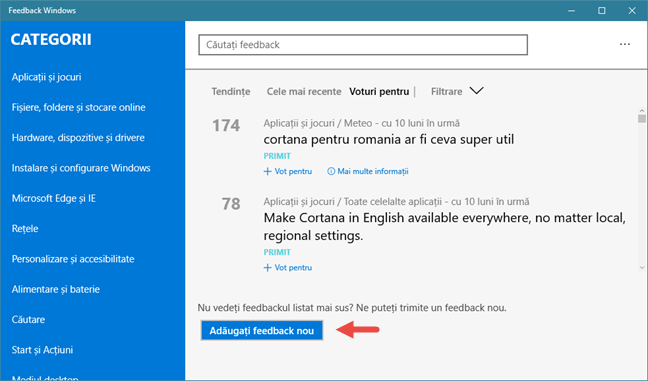
Task: Choose Hardware, dispozitive și drivere category
Action: pyautogui.click(x=78, y=138)
